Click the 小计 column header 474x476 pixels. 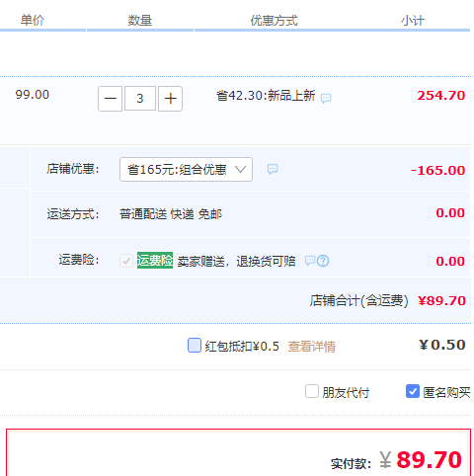tap(413, 21)
